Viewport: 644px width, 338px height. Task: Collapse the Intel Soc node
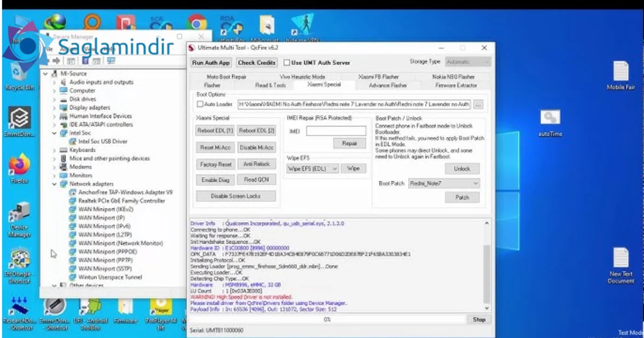54,133
